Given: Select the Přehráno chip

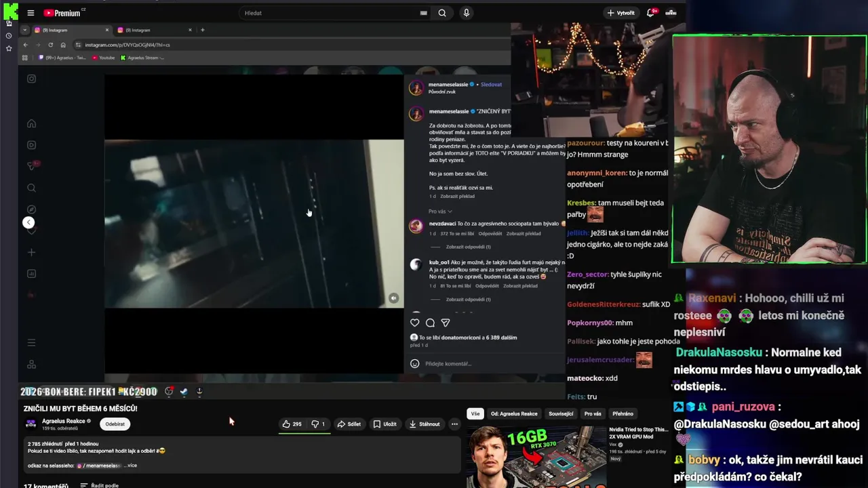Looking at the screenshot, I should pos(623,413).
